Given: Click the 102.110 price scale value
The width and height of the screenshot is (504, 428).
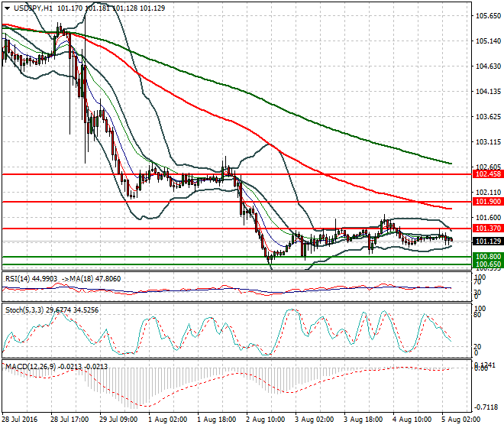Looking at the screenshot, I should click(x=488, y=193).
